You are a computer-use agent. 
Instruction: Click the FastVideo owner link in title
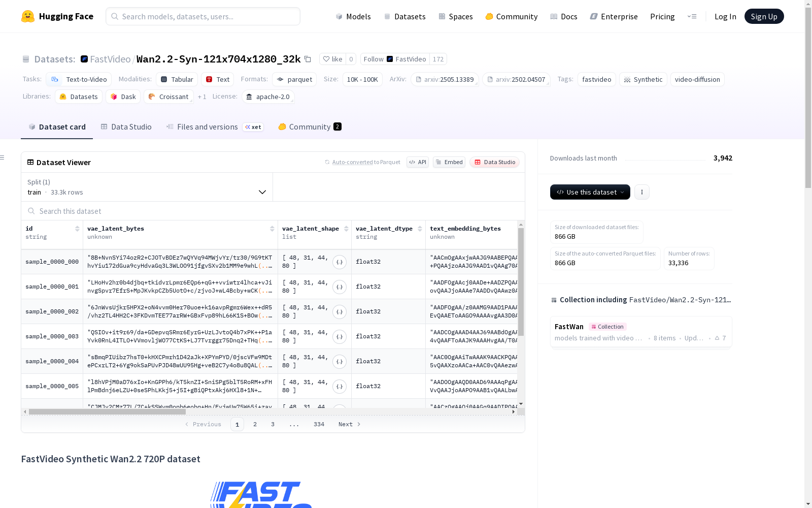[110, 59]
